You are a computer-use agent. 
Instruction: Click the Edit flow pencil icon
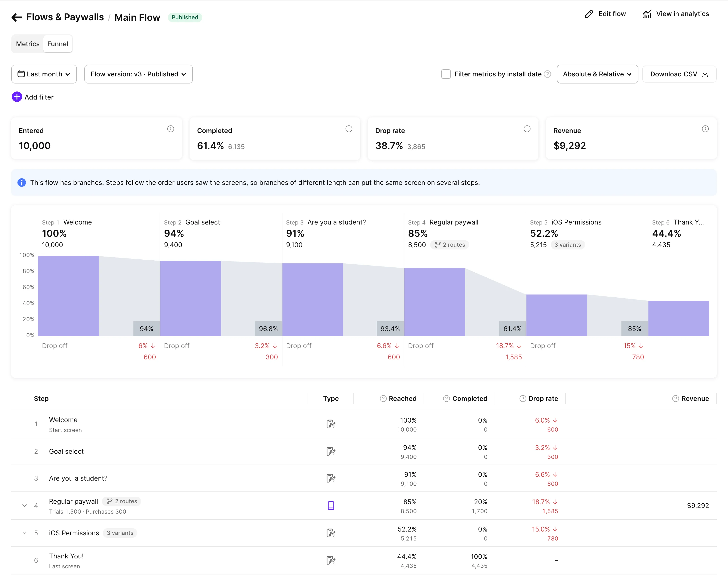pos(589,14)
